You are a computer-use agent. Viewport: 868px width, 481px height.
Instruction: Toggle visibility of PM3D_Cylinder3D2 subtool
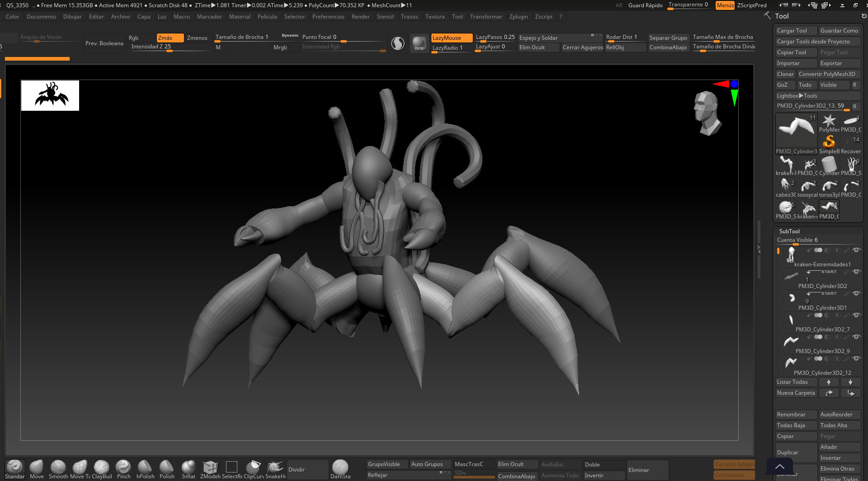856,272
